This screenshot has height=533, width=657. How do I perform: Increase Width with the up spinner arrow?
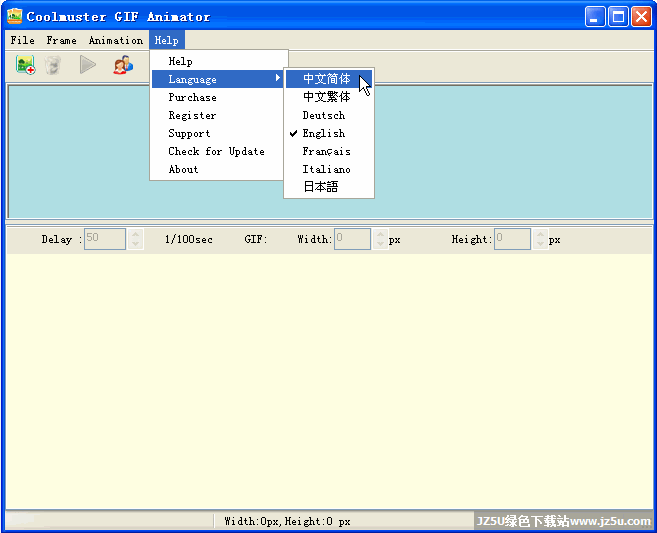[380, 234]
